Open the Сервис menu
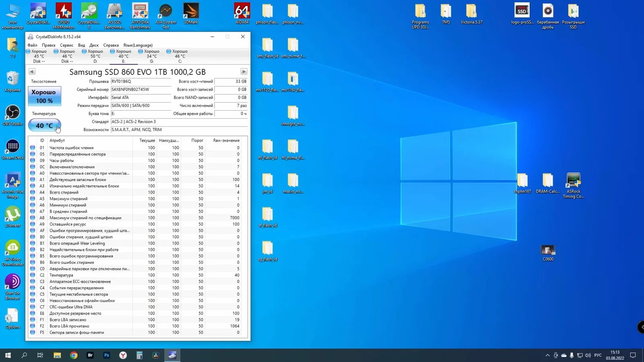This screenshot has height=362, width=644. point(66,45)
